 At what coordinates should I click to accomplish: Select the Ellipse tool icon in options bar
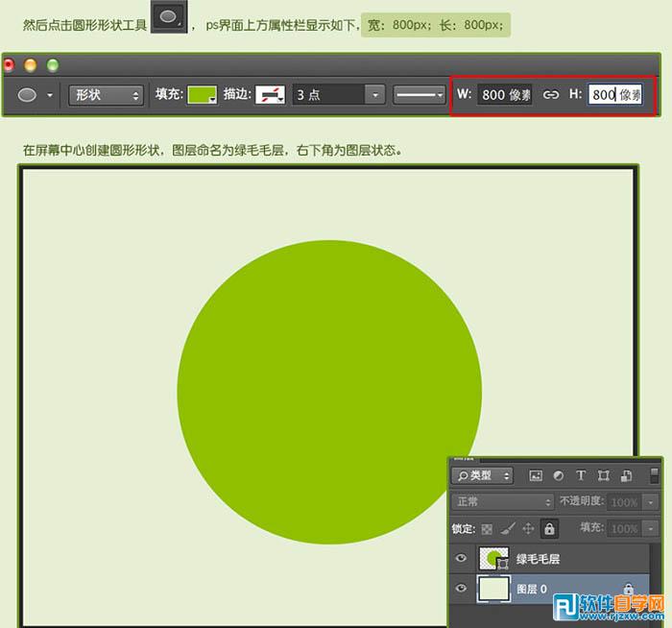tap(27, 95)
